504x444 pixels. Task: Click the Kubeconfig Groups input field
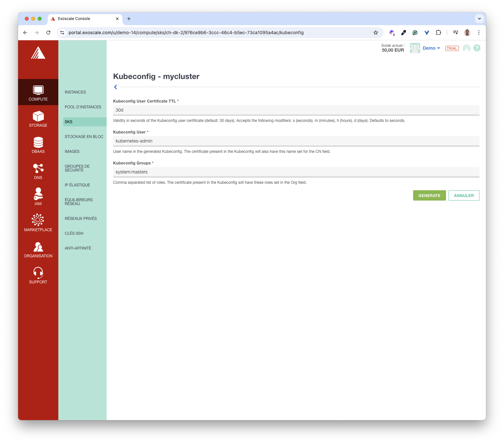[296, 172]
